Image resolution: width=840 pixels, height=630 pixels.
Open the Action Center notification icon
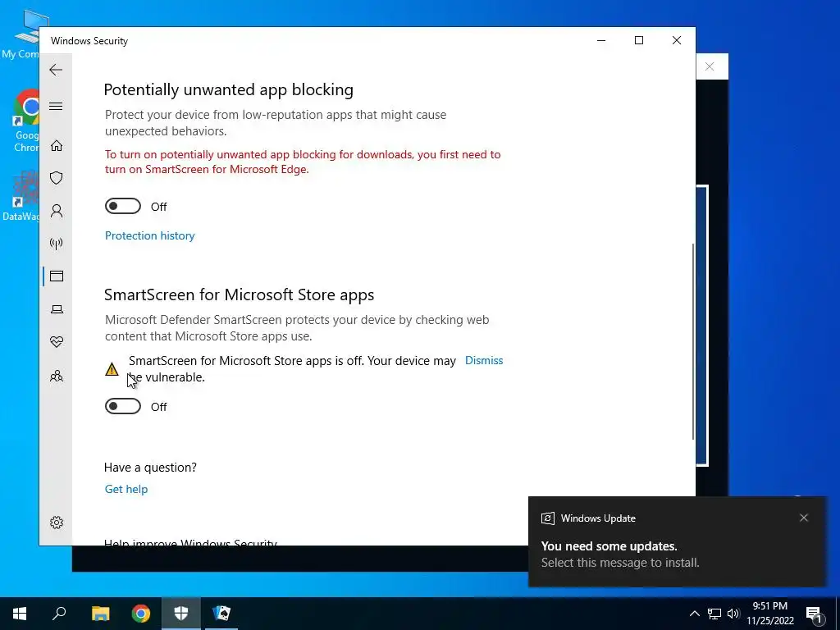814,614
